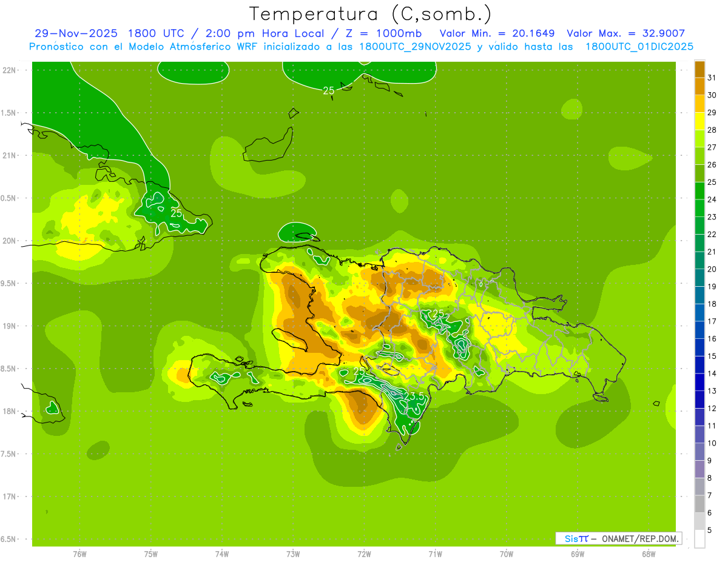Click the '76W' longitude axis label
728x562 pixels.
(79, 554)
